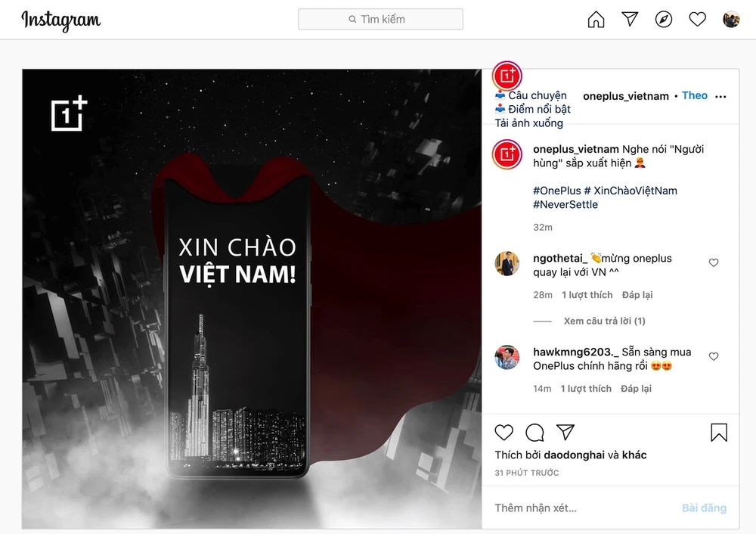This screenshot has width=756, height=534.
Task: Save the post with bookmark icon
Action: pos(719,432)
